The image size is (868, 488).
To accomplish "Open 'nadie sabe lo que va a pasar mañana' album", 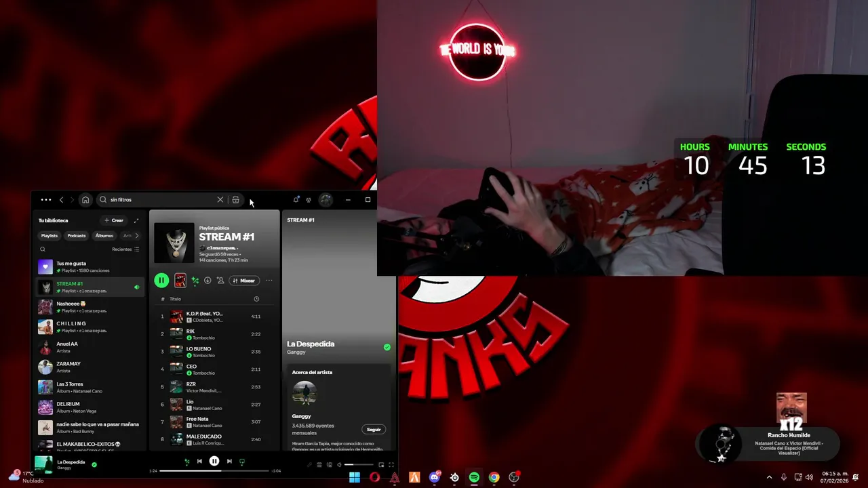I will (x=90, y=428).
